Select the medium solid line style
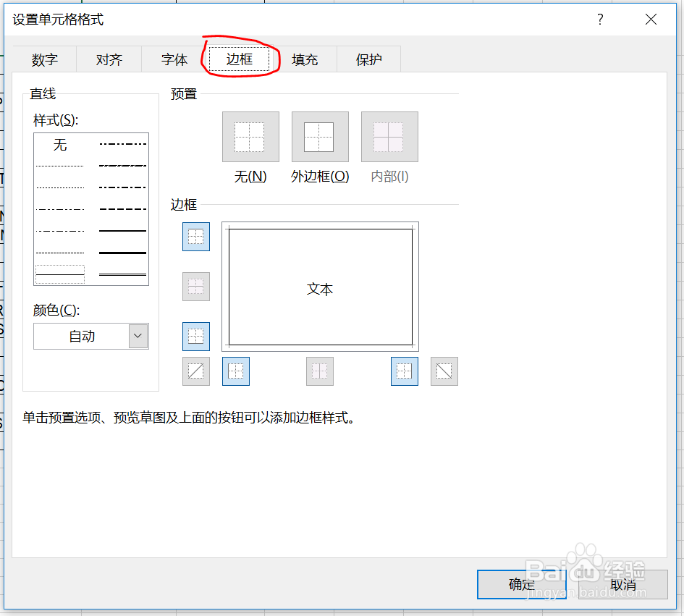This screenshot has width=684, height=616. pyautogui.click(x=122, y=231)
